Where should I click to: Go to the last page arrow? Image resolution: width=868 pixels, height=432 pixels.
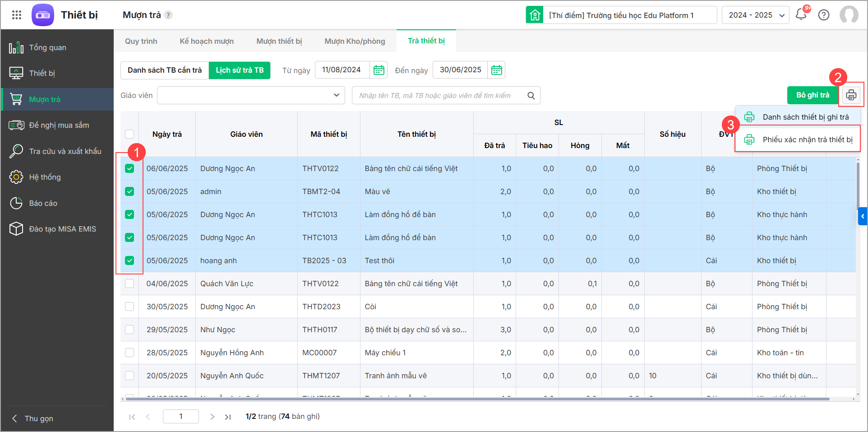click(x=228, y=417)
